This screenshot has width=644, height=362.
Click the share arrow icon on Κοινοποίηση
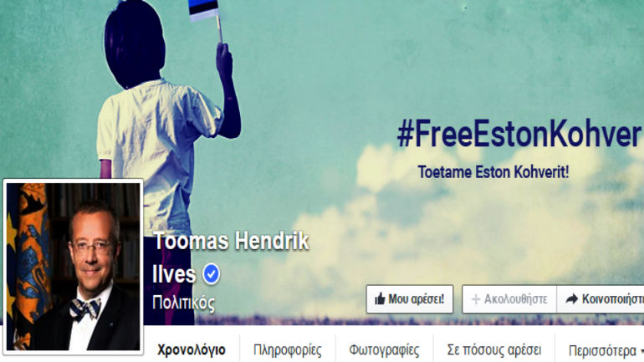point(572,298)
